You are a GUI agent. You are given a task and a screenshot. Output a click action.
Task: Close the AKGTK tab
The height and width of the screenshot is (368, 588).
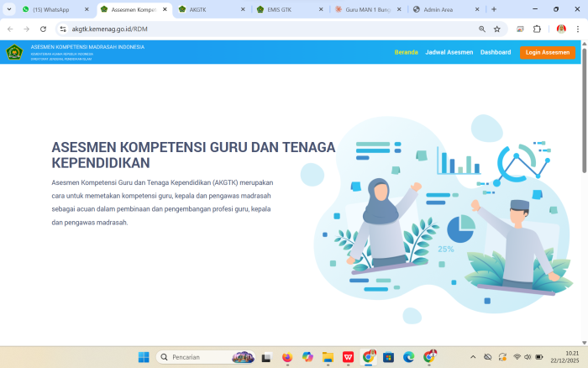tap(243, 9)
